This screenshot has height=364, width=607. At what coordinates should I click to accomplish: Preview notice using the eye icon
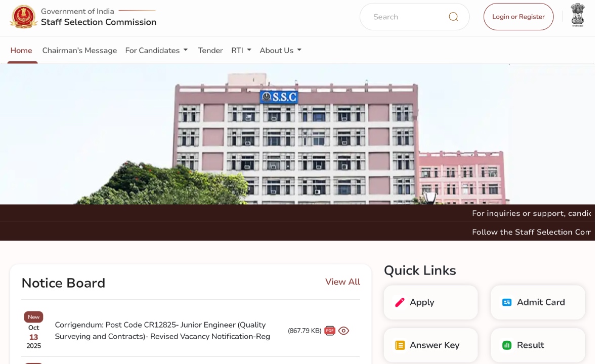(344, 331)
